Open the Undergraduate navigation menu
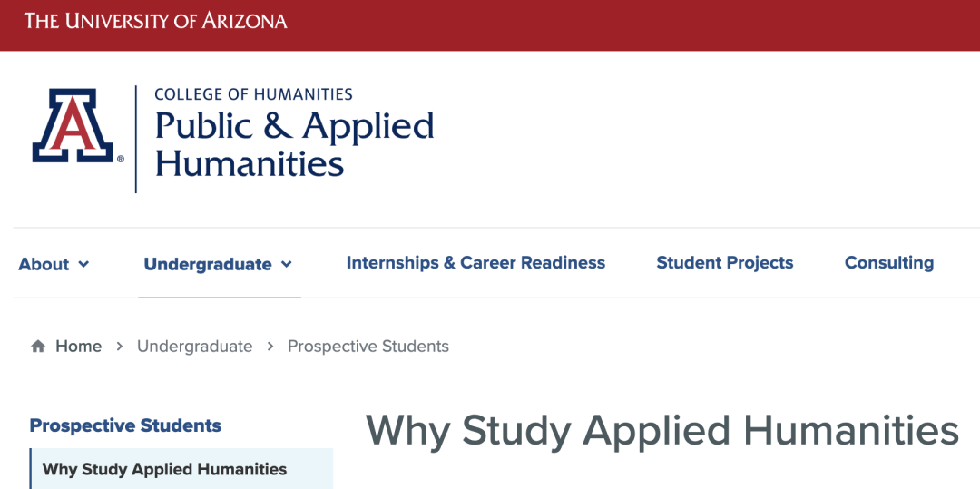Screen dimensions: 980x489 point(208,264)
